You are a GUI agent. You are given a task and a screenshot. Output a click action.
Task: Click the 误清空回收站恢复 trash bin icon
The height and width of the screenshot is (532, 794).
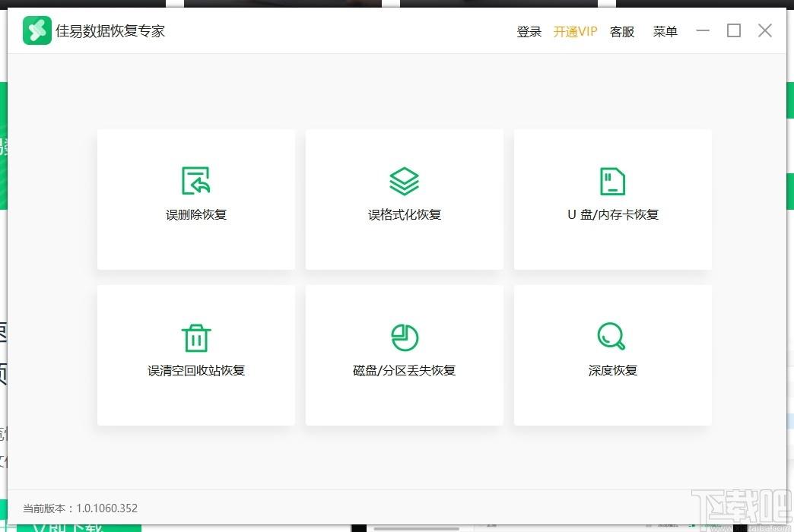click(195, 337)
